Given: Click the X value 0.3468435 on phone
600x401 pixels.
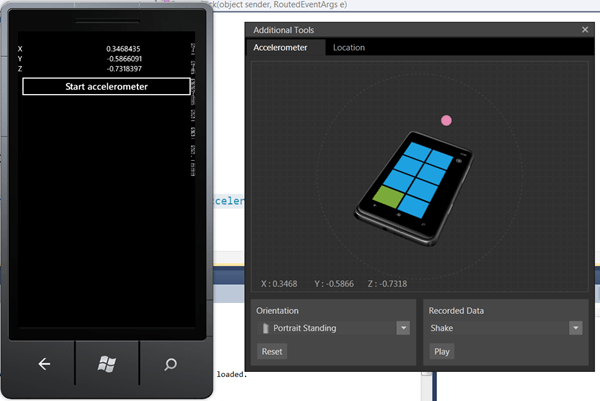Looking at the screenshot, I should tap(123, 49).
